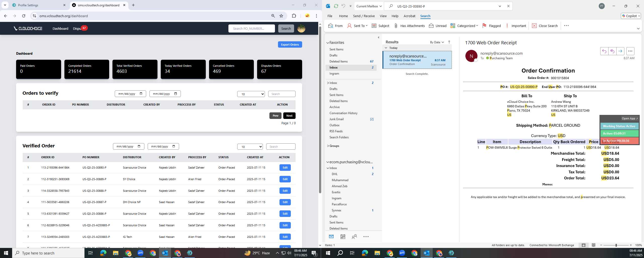Open the Windows Start menu on left taskbar
This screenshot has width=644, height=258.
(x=6, y=253)
